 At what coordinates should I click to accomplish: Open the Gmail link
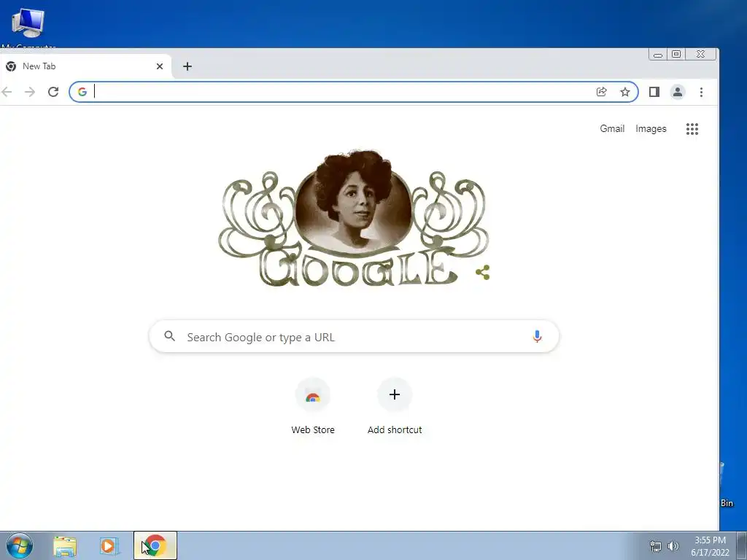612,128
